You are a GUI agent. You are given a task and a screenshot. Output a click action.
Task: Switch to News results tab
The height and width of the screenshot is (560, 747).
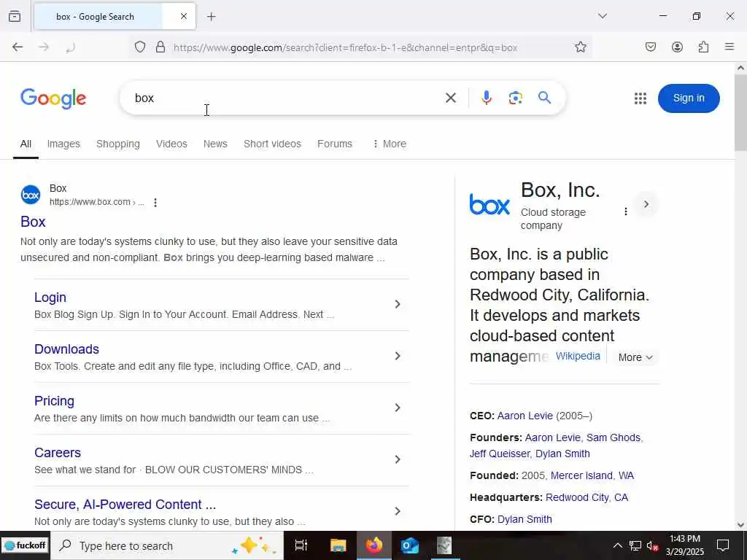coord(215,144)
